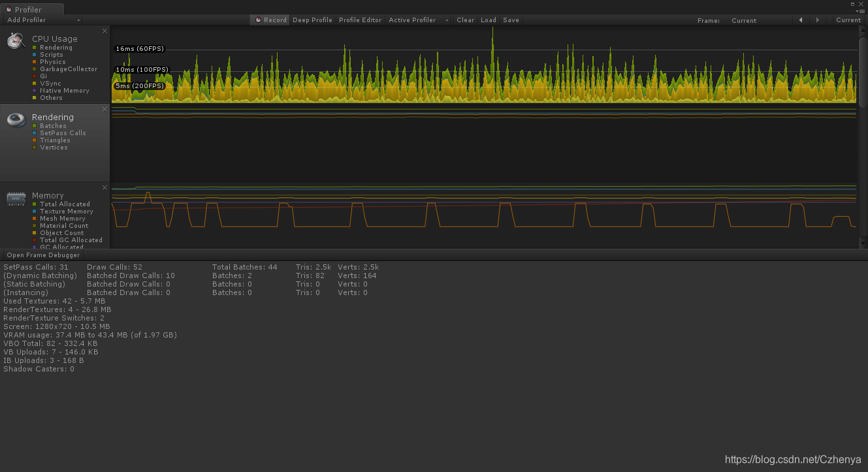The width and height of the screenshot is (868, 472).
Task: Click the 5ms (200FPS) label
Action: tap(139, 86)
